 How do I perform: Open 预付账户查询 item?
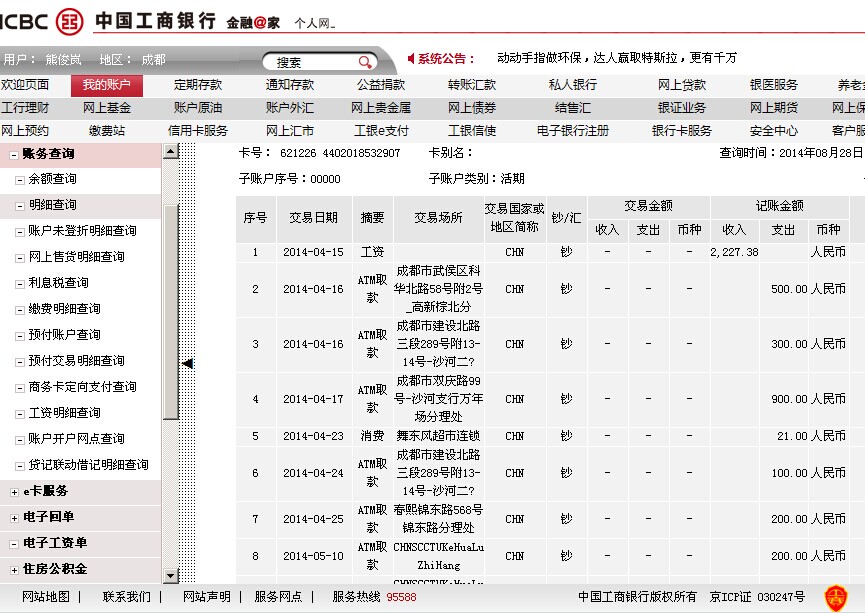tap(65, 334)
